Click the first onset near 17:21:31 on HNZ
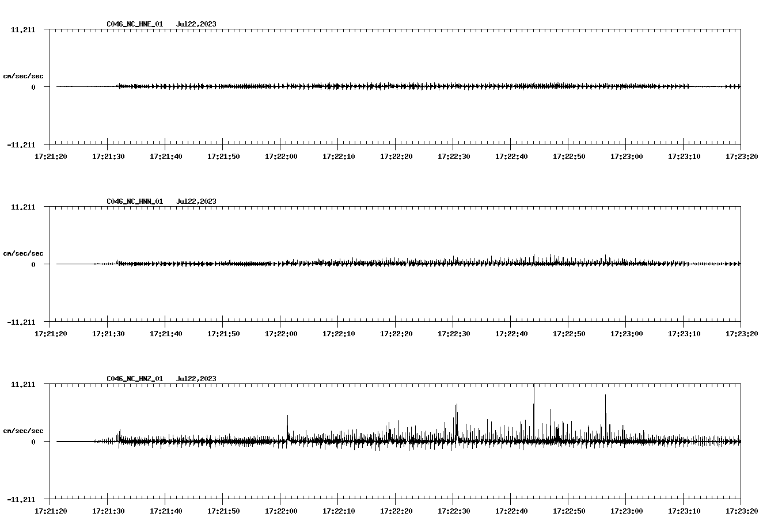The image size is (782, 532). pos(119,433)
